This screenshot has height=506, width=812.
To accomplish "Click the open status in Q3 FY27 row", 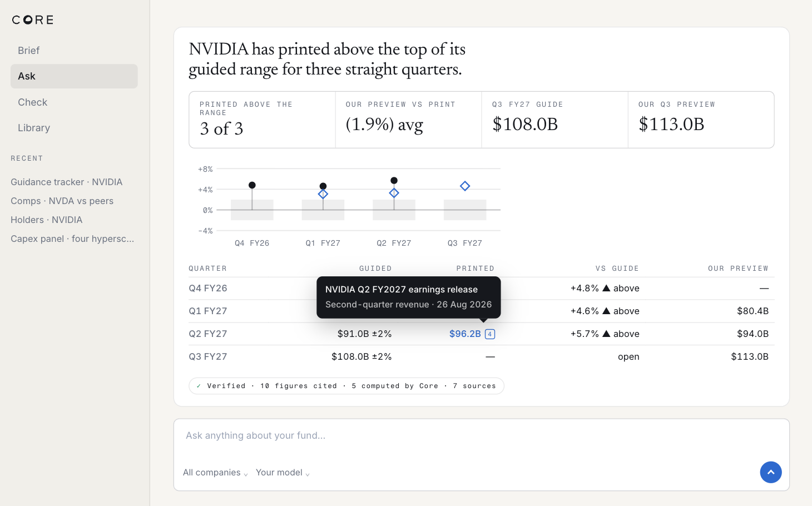I will coord(628,357).
